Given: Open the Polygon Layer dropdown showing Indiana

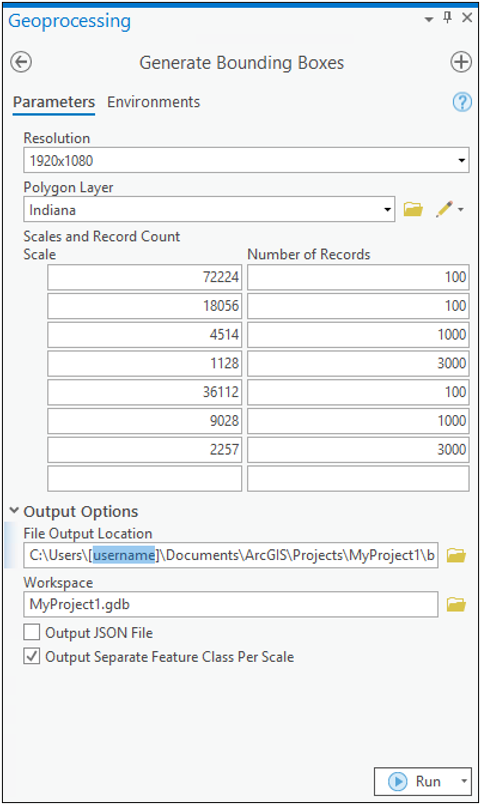Looking at the screenshot, I should [388, 209].
